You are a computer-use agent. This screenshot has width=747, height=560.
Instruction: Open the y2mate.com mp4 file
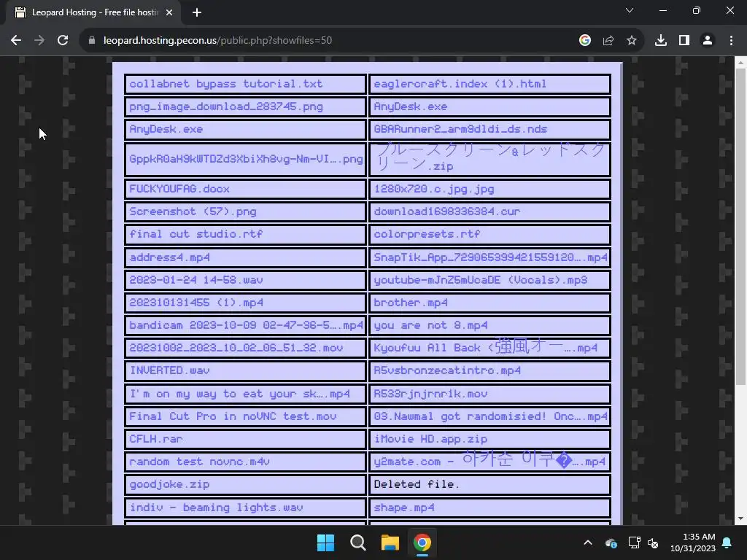489,462
